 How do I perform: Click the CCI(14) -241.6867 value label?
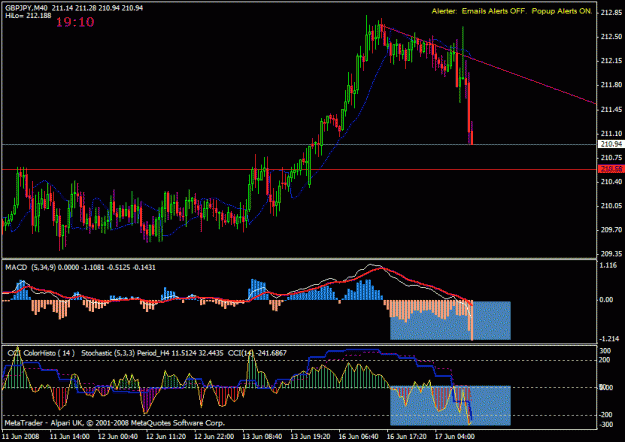pyautogui.click(x=257, y=353)
